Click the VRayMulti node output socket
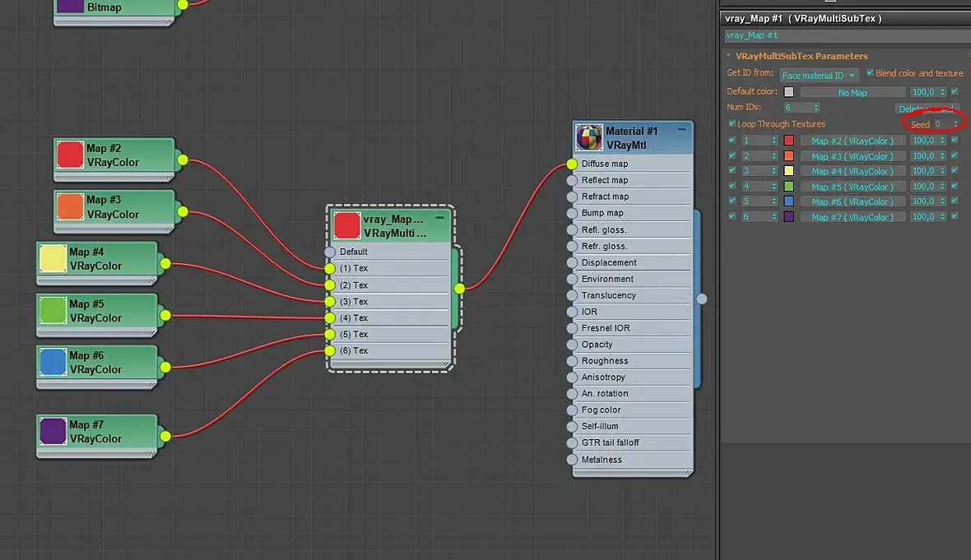 (459, 289)
